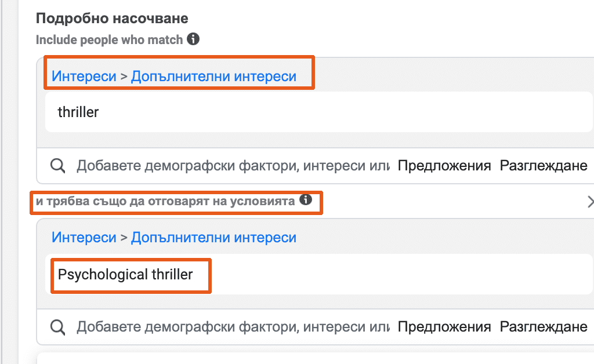This screenshot has height=364, width=594.
Task: Click "Интереси" link above Psychological thriller
Action: point(84,238)
